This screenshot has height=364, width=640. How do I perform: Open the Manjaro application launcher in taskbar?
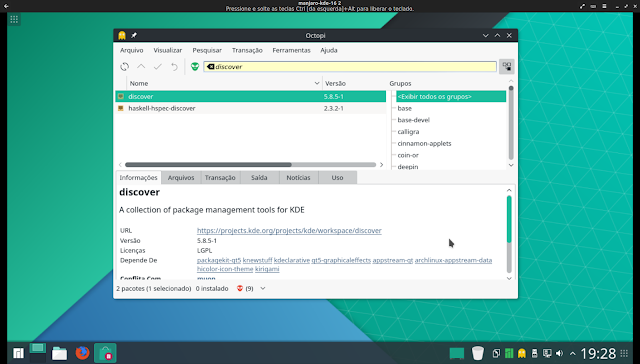coord(18,353)
